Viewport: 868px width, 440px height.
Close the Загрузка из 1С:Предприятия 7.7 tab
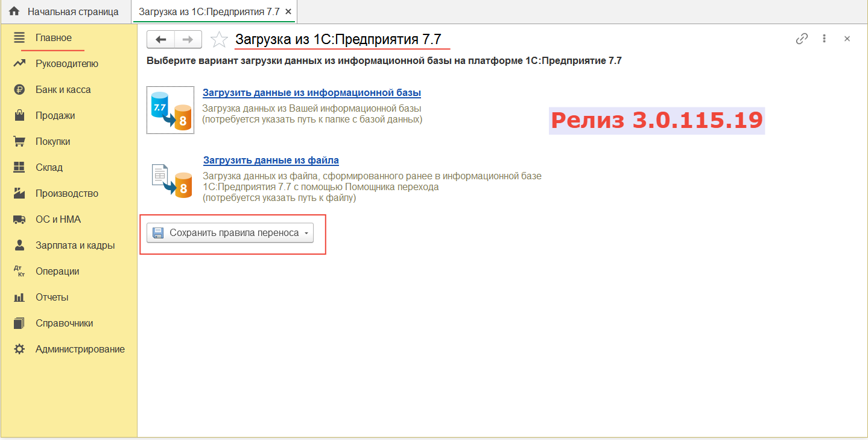pos(288,12)
